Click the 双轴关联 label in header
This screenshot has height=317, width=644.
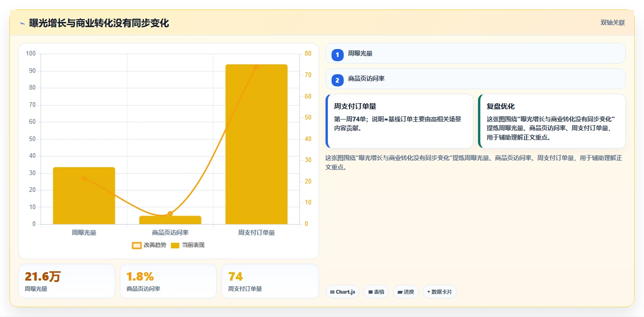[x=612, y=23]
